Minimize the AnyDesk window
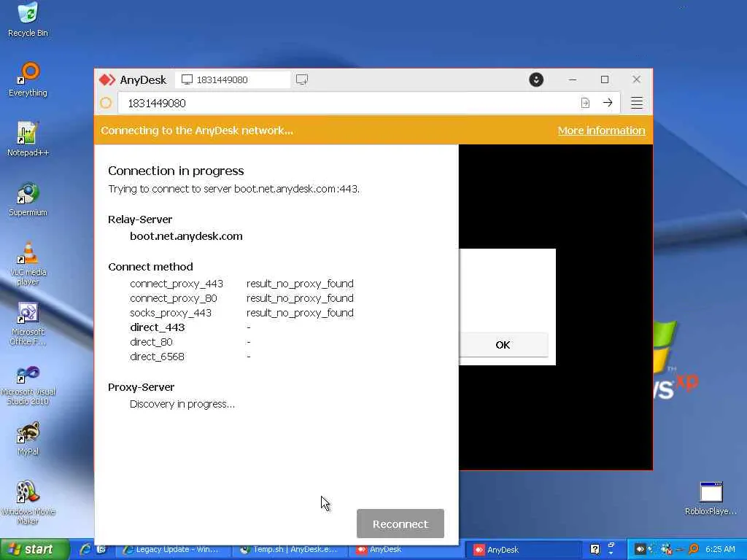The height and width of the screenshot is (560, 747). tap(573, 79)
